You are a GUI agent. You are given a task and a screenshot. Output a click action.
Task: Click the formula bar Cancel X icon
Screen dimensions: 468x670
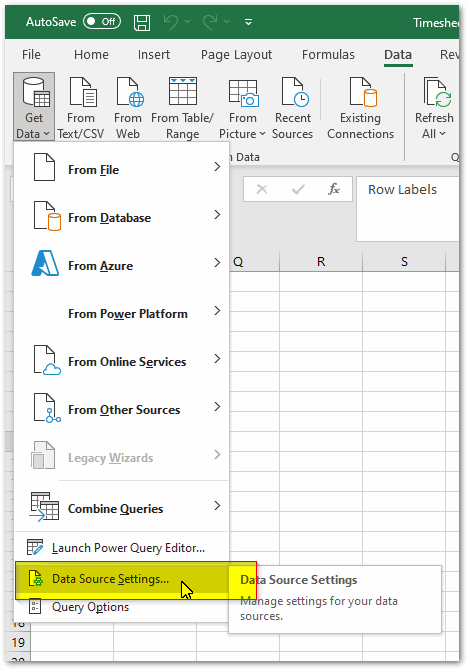pos(262,189)
